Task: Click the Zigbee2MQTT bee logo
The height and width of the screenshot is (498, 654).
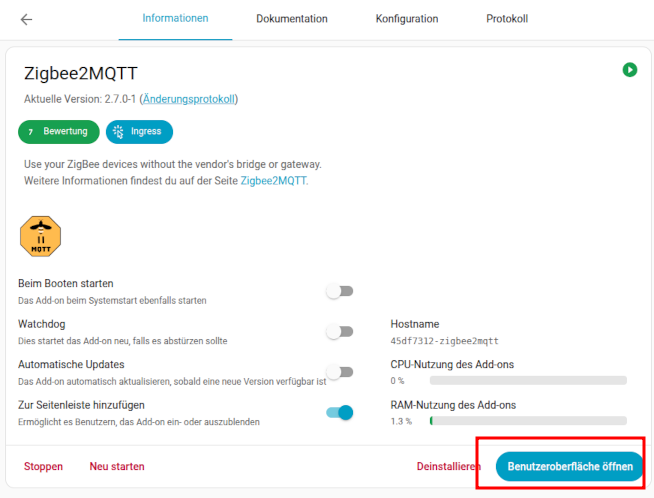Action: tap(41, 237)
